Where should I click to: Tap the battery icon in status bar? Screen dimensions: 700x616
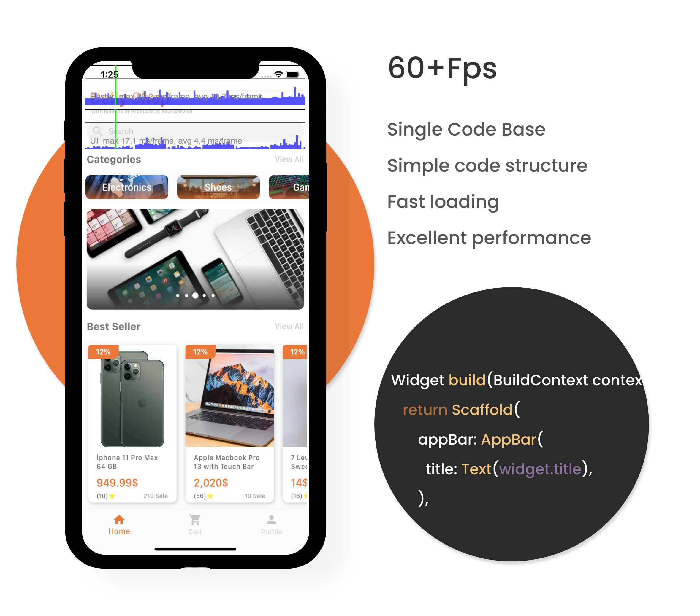click(301, 74)
